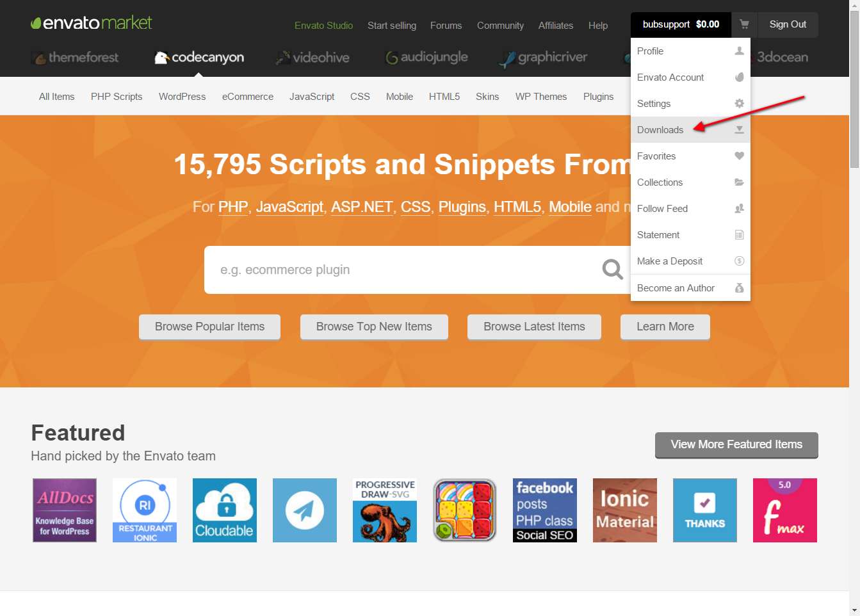Select Profile from the account menu
Image resolution: width=860 pixels, height=616 pixels.
(x=690, y=51)
